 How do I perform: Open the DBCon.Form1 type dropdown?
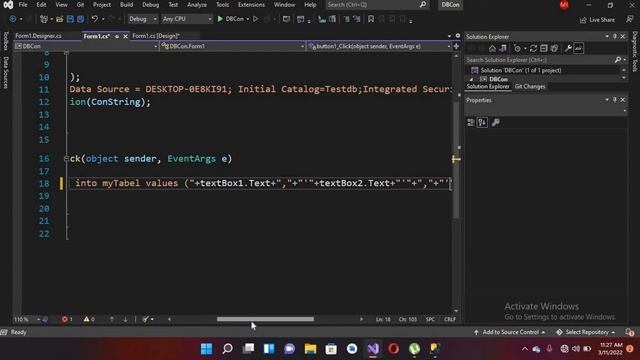(232, 46)
